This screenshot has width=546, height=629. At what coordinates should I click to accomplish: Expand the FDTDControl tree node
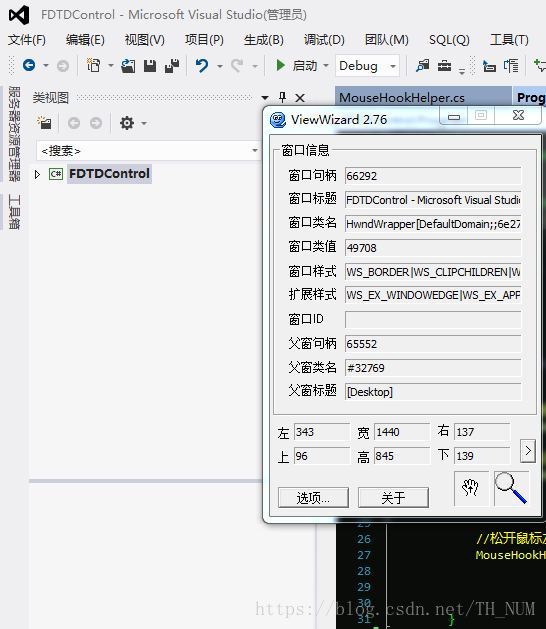click(37, 174)
